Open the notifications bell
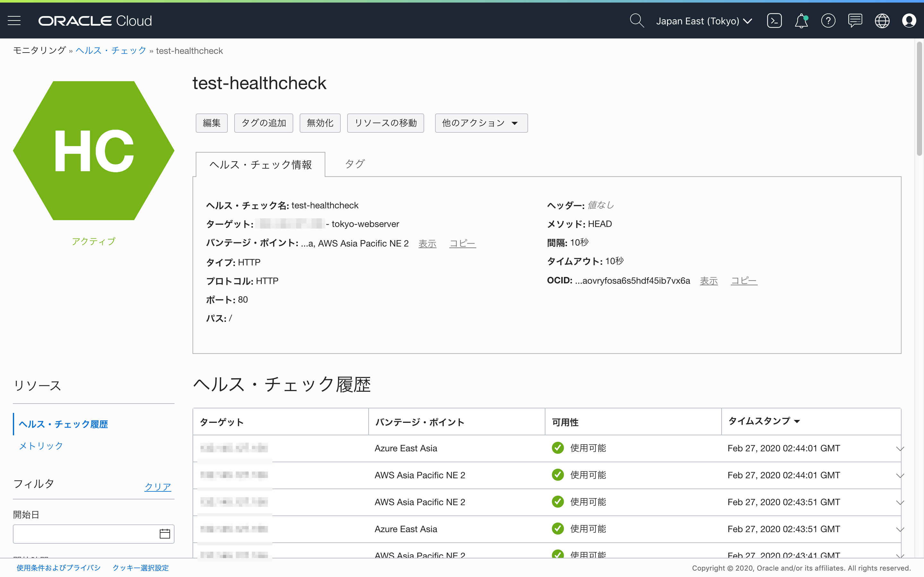Viewport: 924px width, 577px height. point(801,21)
